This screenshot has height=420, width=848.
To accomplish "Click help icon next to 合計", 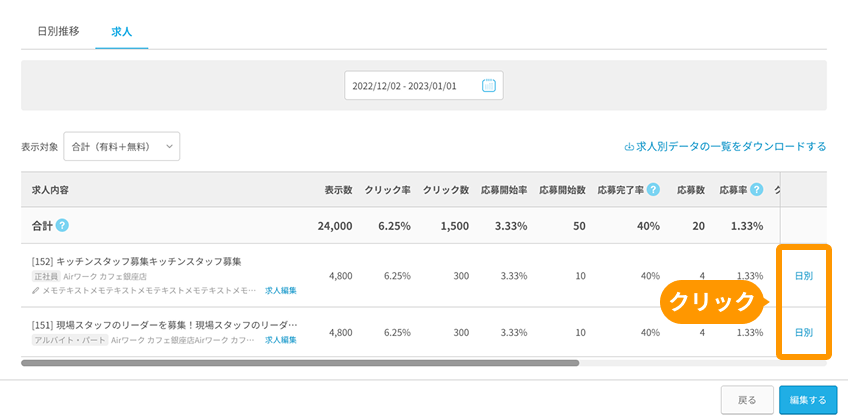I will 62,226.
